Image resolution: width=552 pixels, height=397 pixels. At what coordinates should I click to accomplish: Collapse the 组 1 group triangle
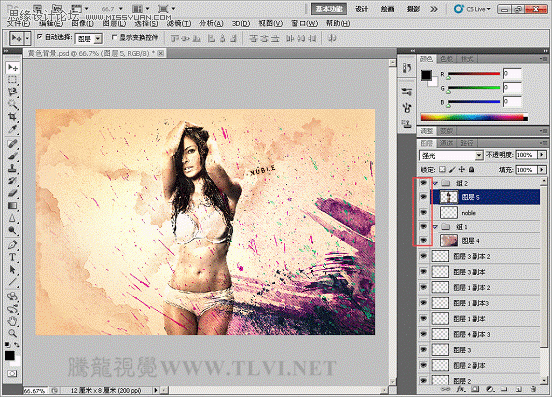point(435,227)
